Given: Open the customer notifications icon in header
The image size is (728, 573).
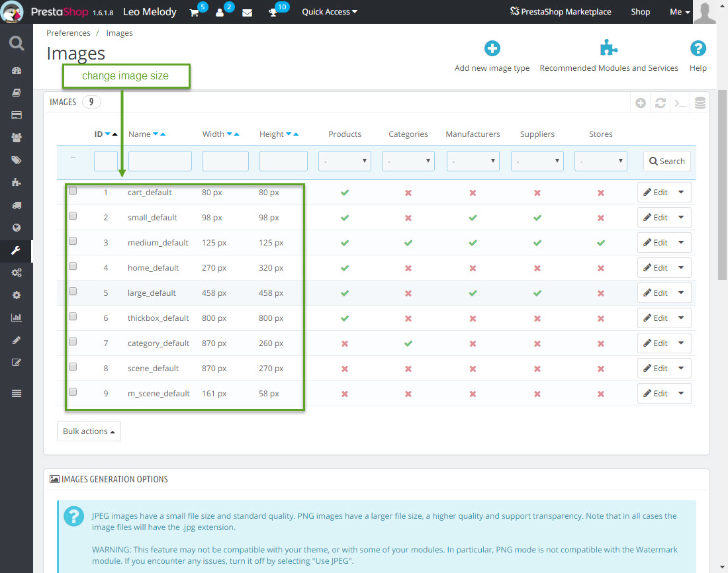Looking at the screenshot, I should pyautogui.click(x=220, y=13).
